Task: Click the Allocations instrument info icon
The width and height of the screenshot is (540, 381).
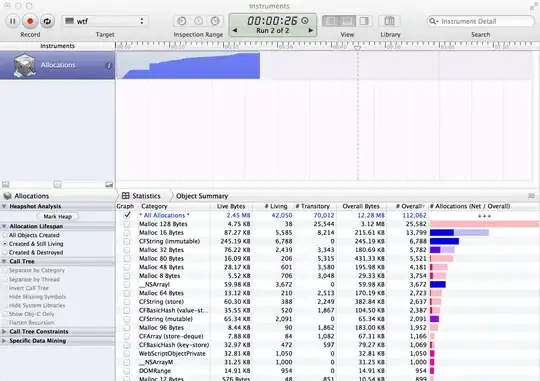Action: (108, 65)
